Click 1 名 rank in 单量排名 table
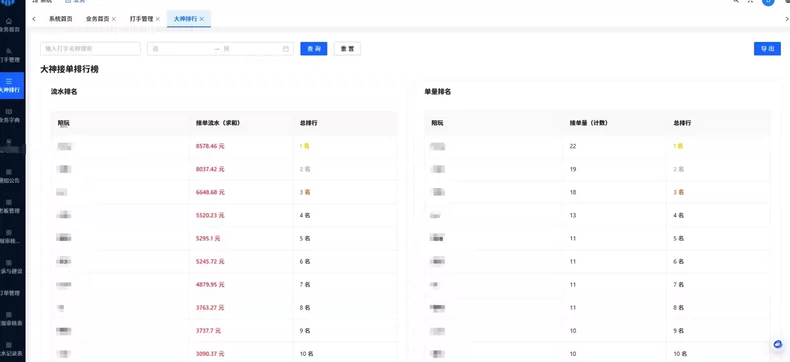This screenshot has width=790, height=362. [678, 146]
